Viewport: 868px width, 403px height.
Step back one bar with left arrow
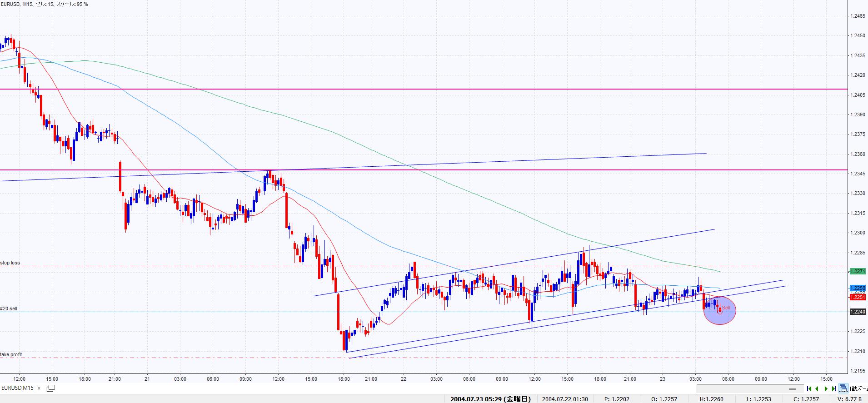(817, 388)
